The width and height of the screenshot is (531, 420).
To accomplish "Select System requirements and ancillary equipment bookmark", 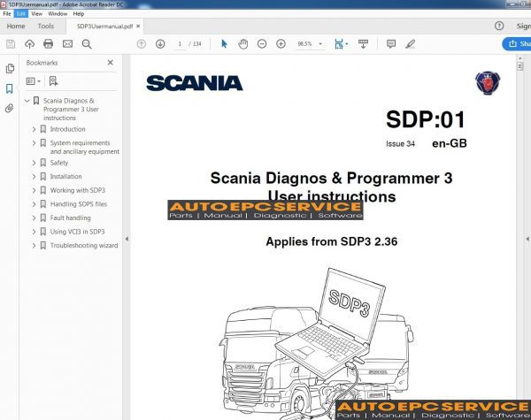I will (x=85, y=147).
